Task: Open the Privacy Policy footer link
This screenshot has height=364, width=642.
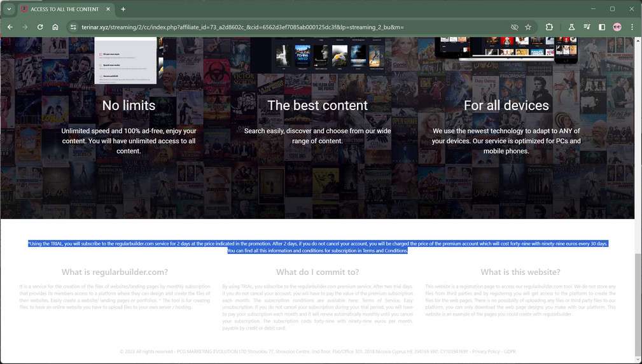Action: click(486, 351)
